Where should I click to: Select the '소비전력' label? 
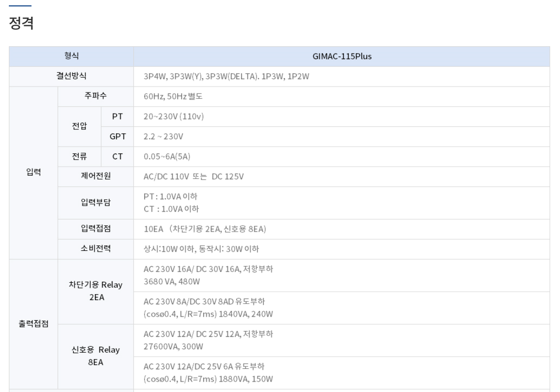[x=95, y=248]
